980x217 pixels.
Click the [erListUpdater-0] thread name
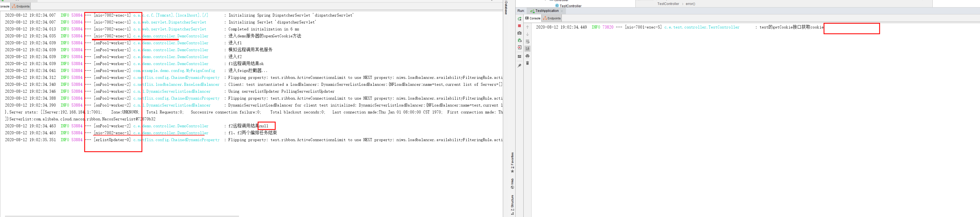coord(112,140)
